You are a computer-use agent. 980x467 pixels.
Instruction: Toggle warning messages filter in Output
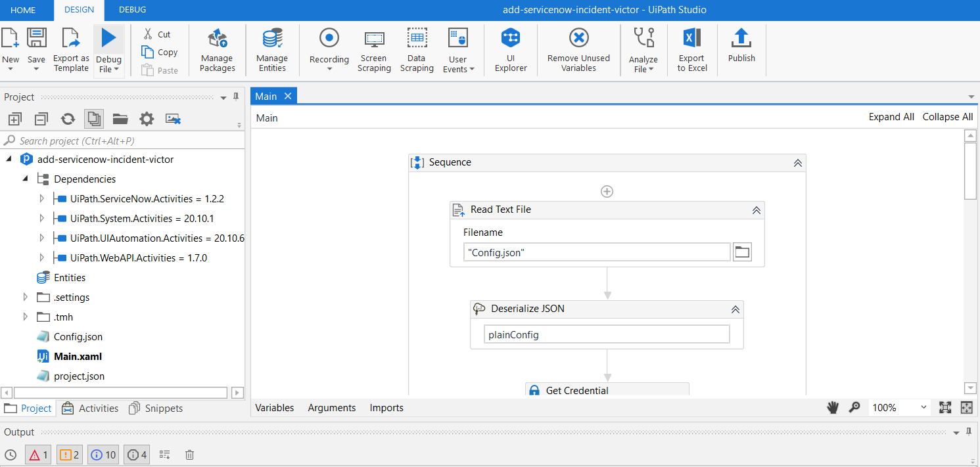pyautogui.click(x=70, y=455)
